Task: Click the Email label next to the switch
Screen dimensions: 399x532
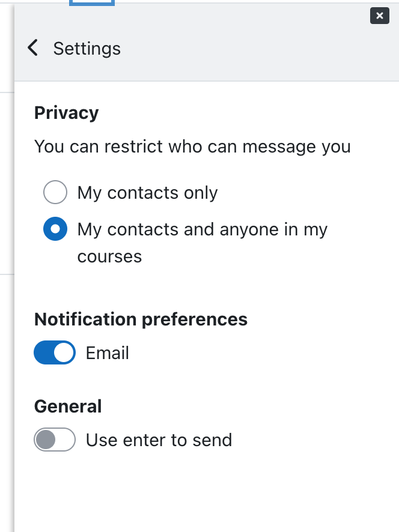Action: tap(108, 353)
